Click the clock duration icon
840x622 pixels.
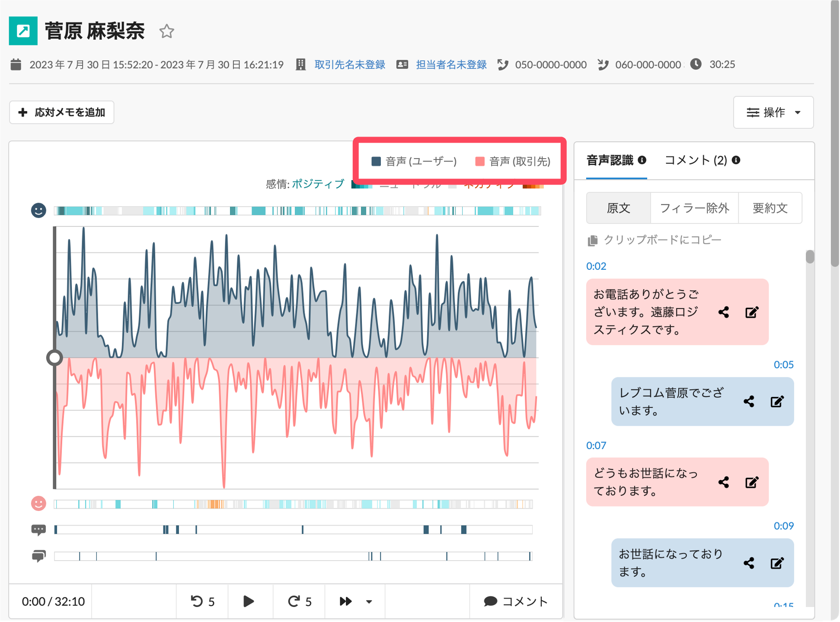pos(696,64)
